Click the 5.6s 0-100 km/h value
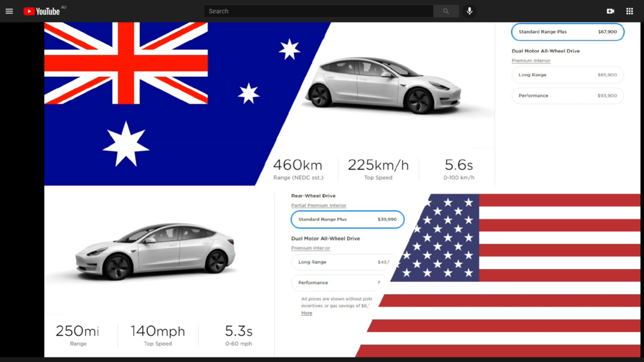 [458, 165]
